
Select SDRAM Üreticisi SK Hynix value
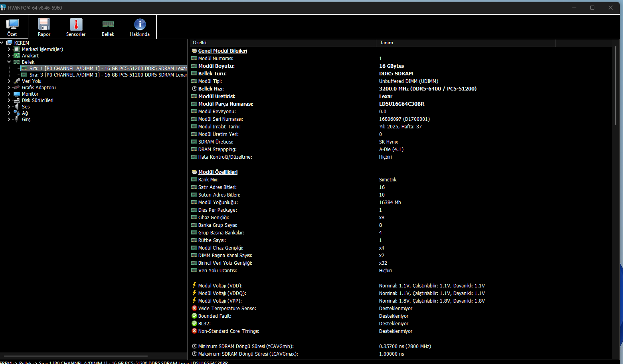pos(388,142)
